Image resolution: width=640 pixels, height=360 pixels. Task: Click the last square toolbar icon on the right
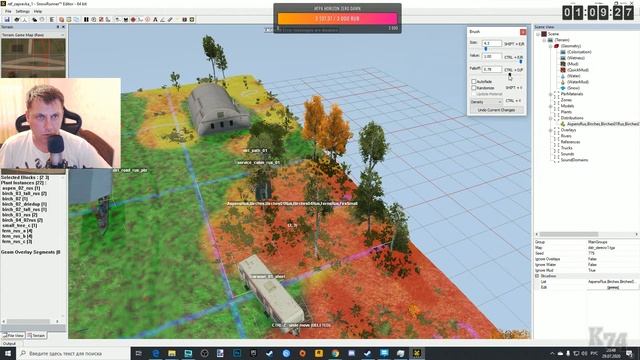(191, 20)
